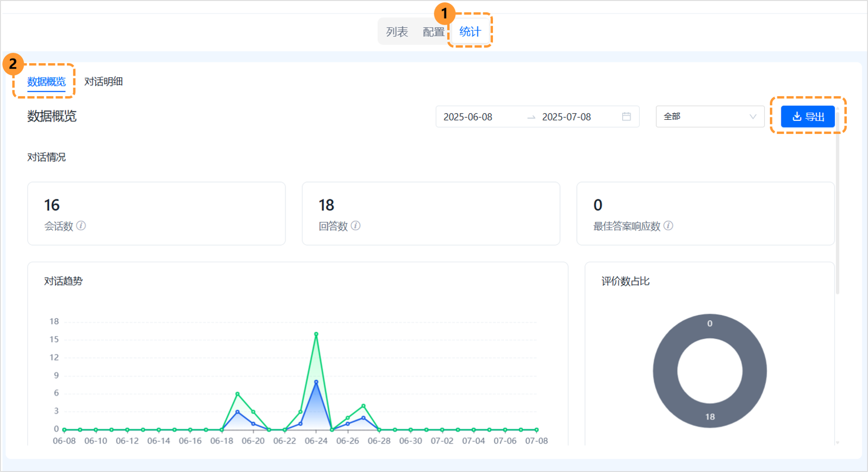Image resolution: width=868 pixels, height=472 pixels.
Task: Expand the 全部 filter dropdown
Action: click(709, 116)
